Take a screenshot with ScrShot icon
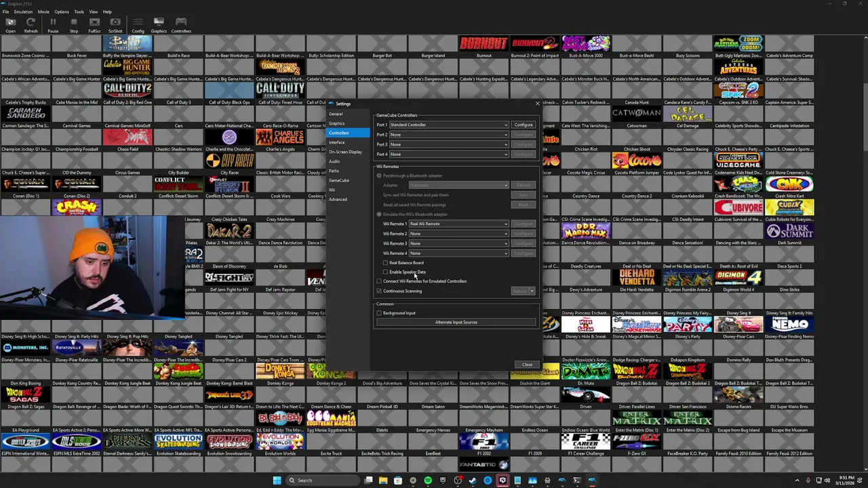The width and height of the screenshot is (868, 488). [x=115, y=22]
